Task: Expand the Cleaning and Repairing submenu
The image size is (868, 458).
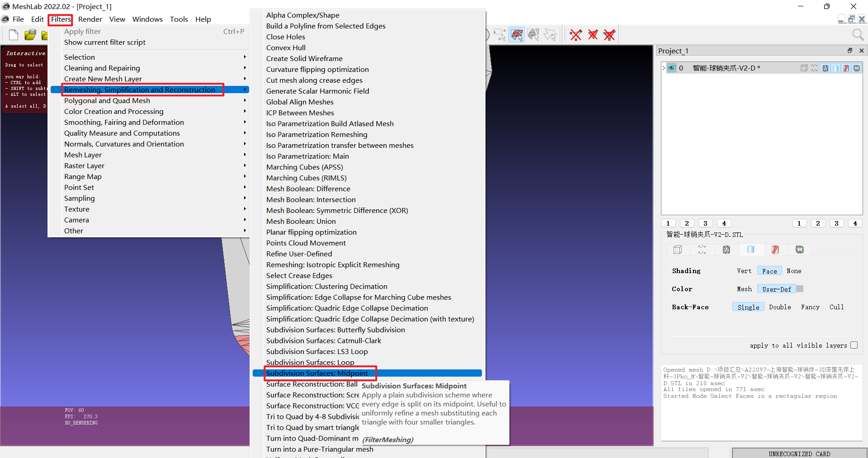Action: pos(149,68)
